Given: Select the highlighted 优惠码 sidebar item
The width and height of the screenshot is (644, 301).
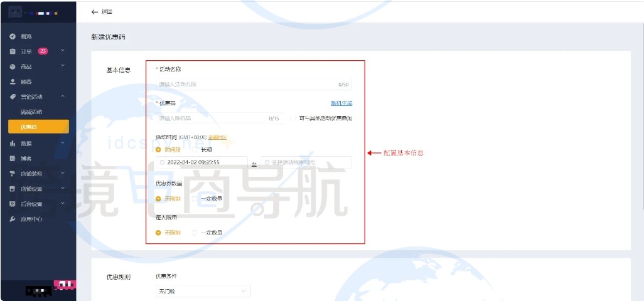Looking at the screenshot, I should tap(39, 127).
